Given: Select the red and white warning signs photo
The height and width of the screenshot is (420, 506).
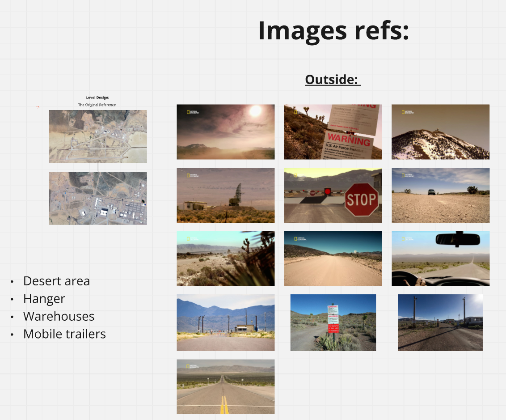Looking at the screenshot, I should (333, 322).
